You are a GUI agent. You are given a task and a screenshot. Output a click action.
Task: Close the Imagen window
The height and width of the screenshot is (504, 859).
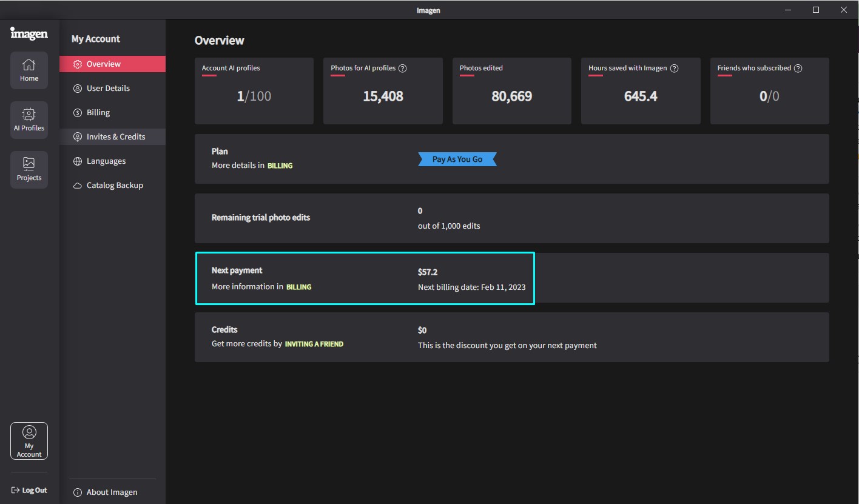844,10
